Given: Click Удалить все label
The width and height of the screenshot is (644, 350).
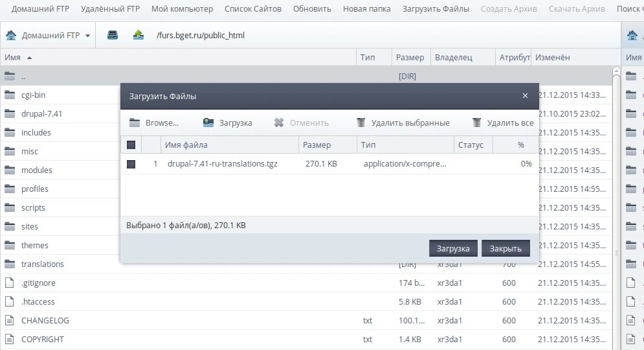Looking at the screenshot, I should point(510,122).
